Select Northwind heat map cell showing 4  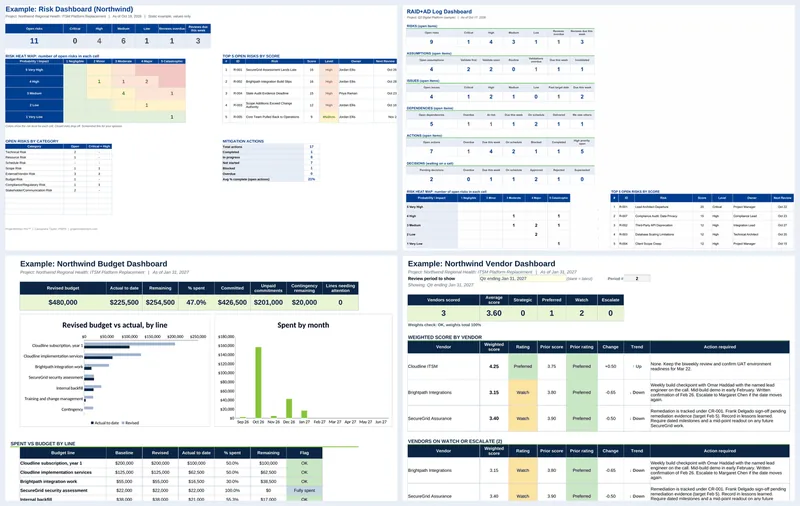pyautogui.click(x=123, y=93)
